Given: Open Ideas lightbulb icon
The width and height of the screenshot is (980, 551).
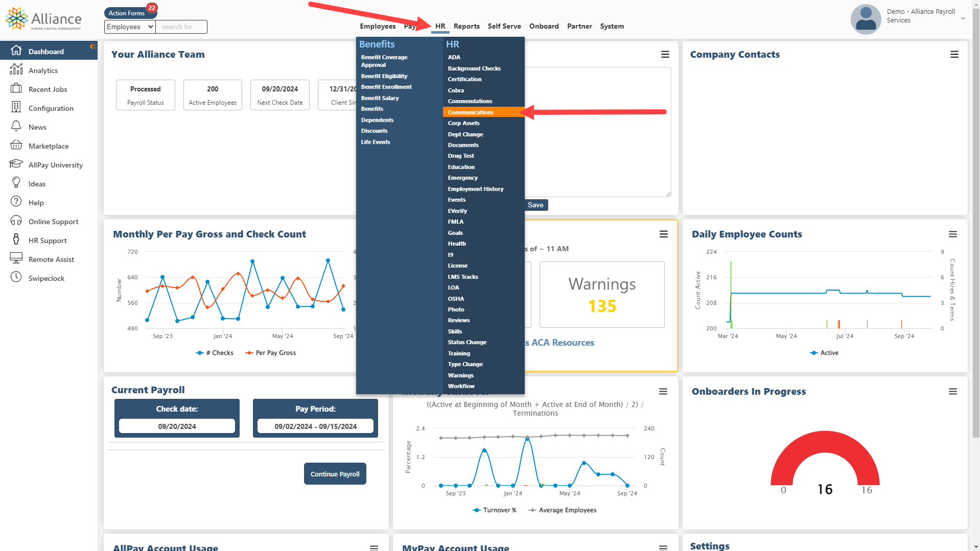Looking at the screenshot, I should pos(16,183).
